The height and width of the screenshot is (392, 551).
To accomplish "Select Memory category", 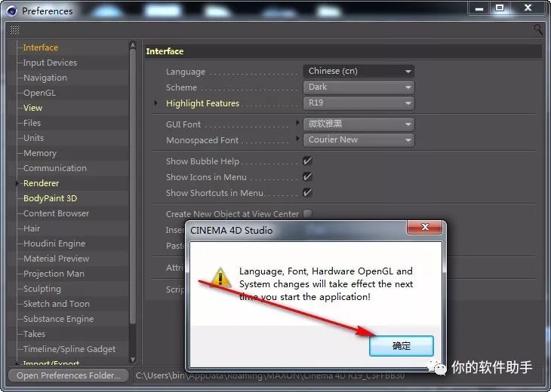I will click(x=40, y=153).
